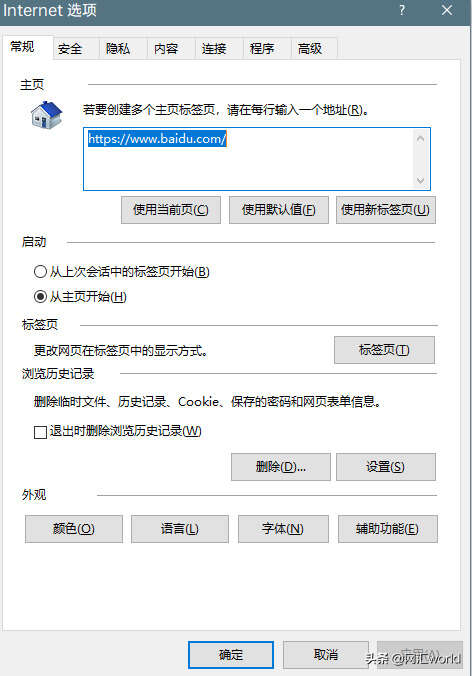This screenshot has width=472, height=676.
Task: Confirm with the 确定 button
Action: tap(231, 655)
